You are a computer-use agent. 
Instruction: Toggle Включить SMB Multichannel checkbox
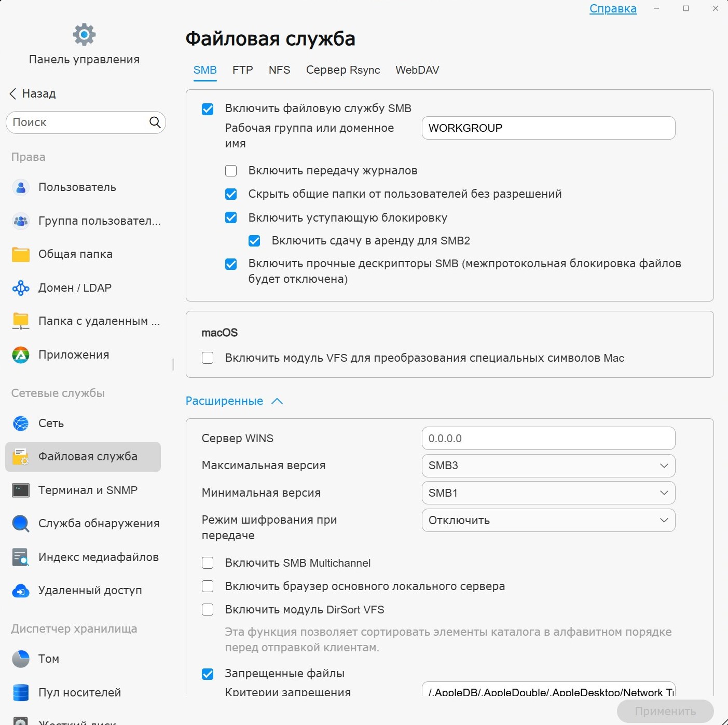(208, 563)
